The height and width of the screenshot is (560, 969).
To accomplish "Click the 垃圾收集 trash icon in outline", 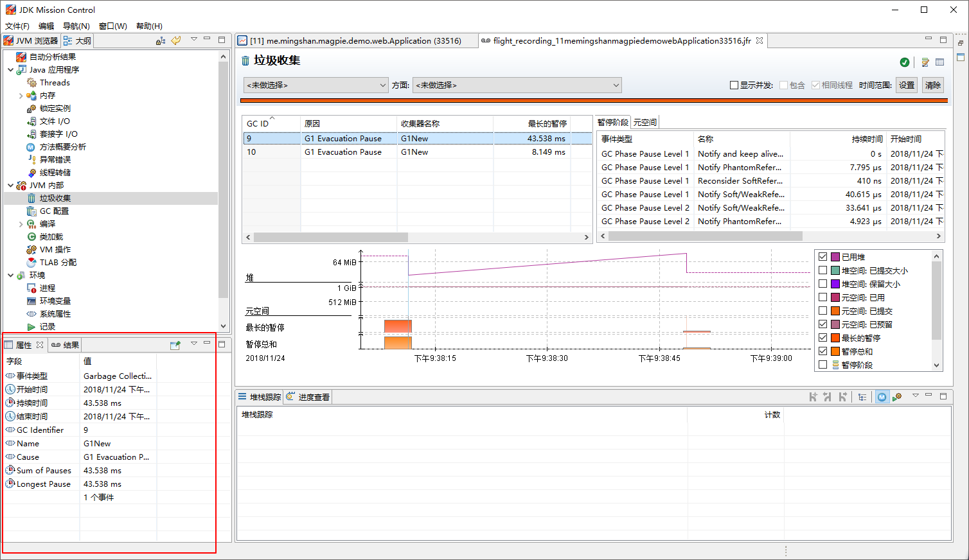I will tap(31, 198).
